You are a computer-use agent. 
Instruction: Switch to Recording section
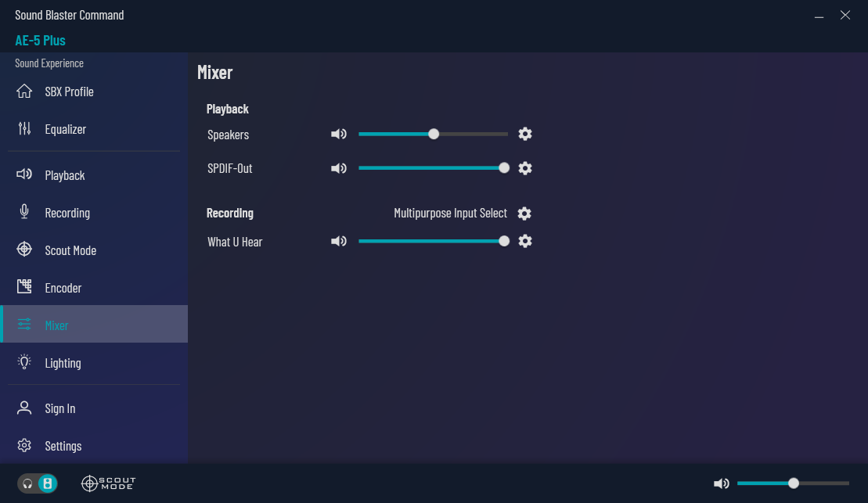click(94, 213)
